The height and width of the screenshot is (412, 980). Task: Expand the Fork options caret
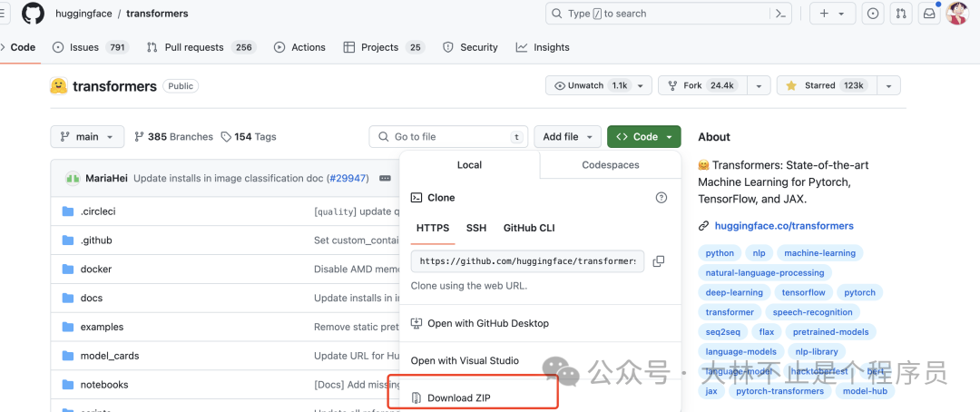click(759, 85)
